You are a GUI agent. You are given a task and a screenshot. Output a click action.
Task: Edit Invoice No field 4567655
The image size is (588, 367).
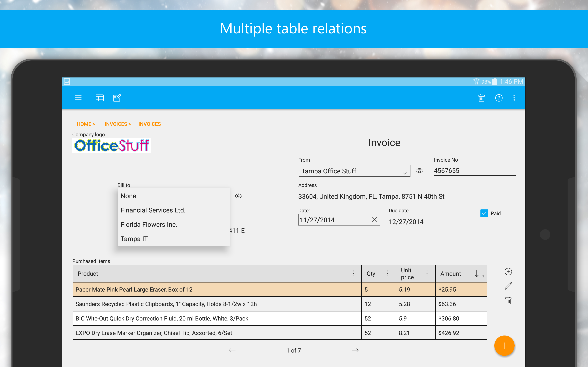coord(474,171)
